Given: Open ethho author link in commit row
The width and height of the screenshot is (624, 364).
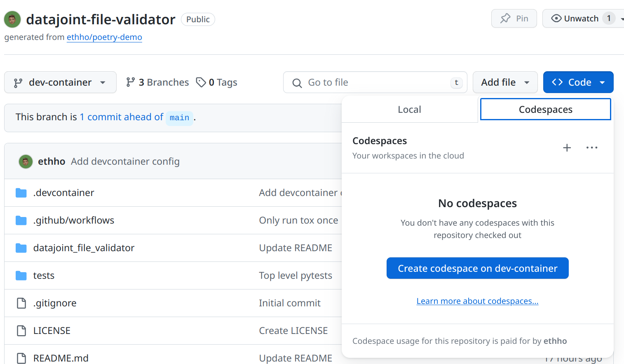Looking at the screenshot, I should 52,161.
